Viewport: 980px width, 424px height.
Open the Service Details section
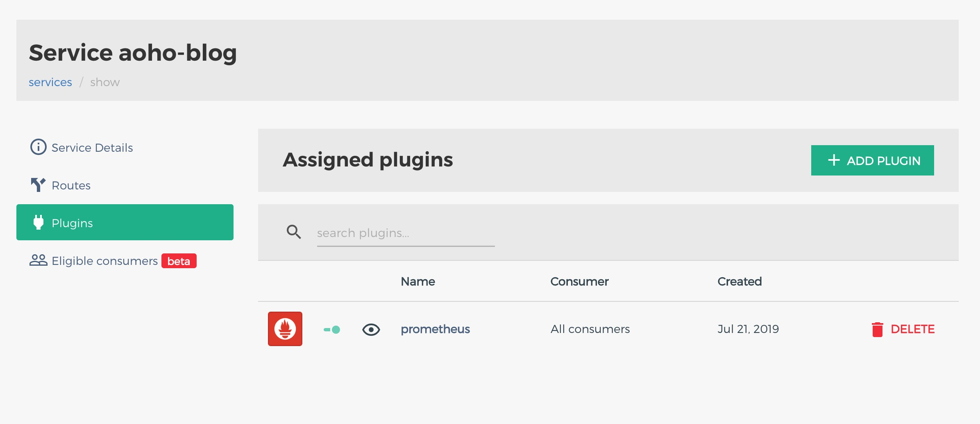[92, 148]
